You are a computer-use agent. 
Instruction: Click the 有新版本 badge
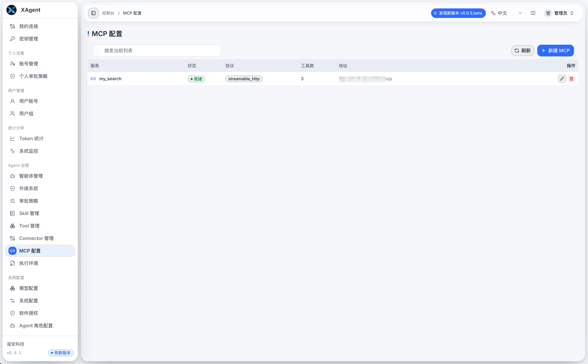61,353
